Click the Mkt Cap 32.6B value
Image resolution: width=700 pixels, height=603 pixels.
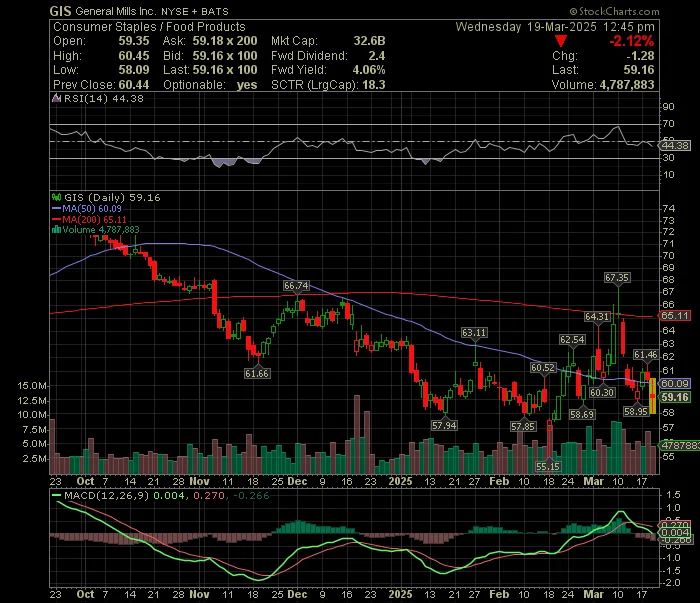[x=369, y=41]
